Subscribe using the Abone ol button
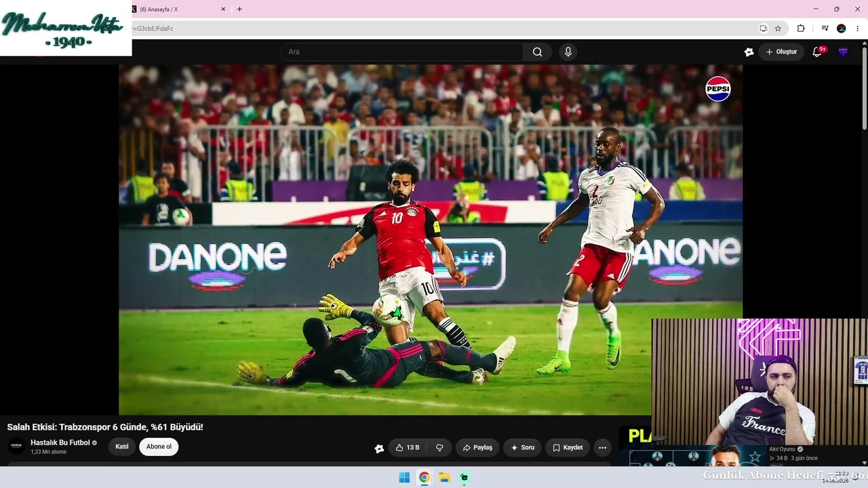This screenshot has height=488, width=868. point(159,447)
